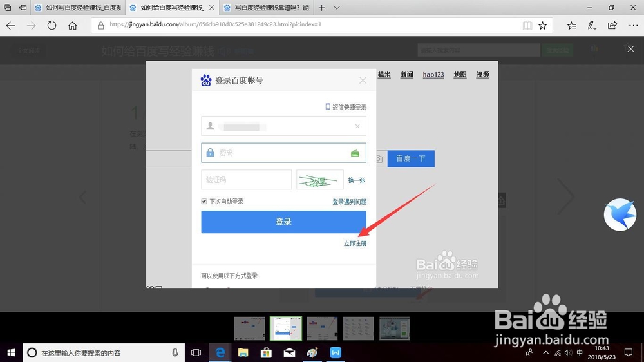Click the address bar URL
The height and width of the screenshot is (362, 644).
pos(215,24)
